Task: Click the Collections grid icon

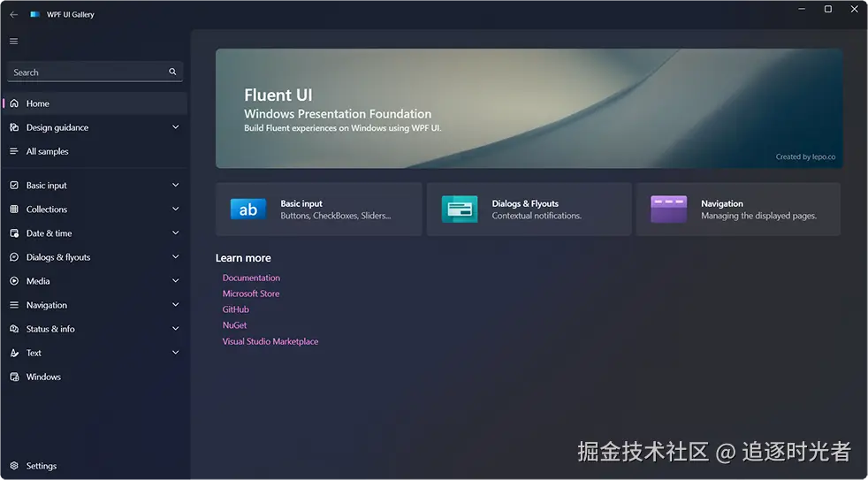Action: pos(14,210)
